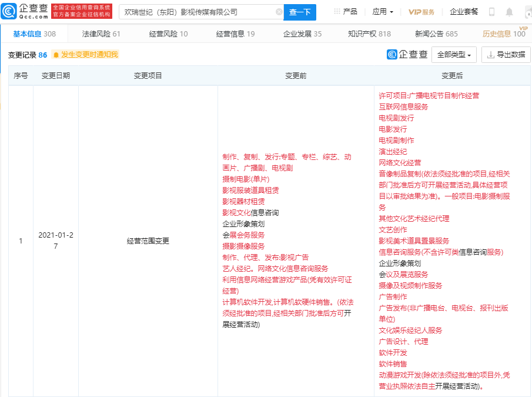This screenshot has height=397, width=532.
Task: Switch to the 历史信息 100 VIP tab
Action: point(504,33)
